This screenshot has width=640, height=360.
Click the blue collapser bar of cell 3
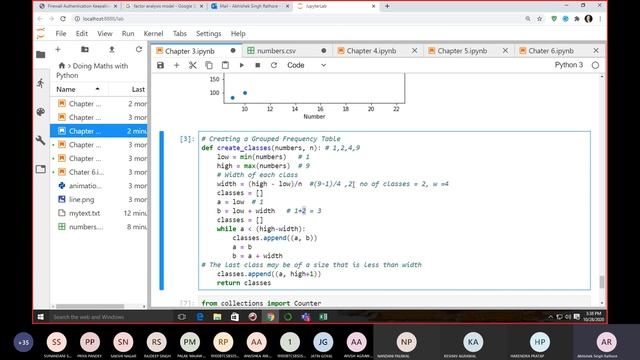tap(162, 211)
